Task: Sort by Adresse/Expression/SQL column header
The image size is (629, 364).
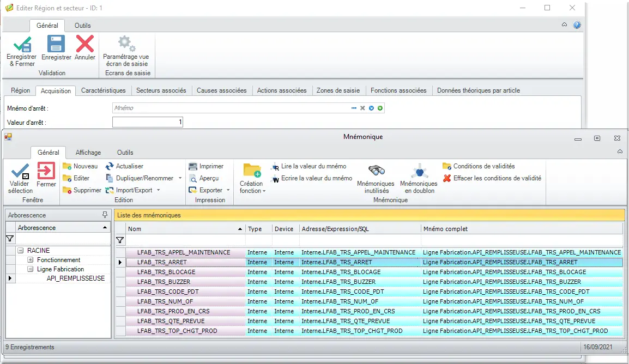Action: coord(360,229)
